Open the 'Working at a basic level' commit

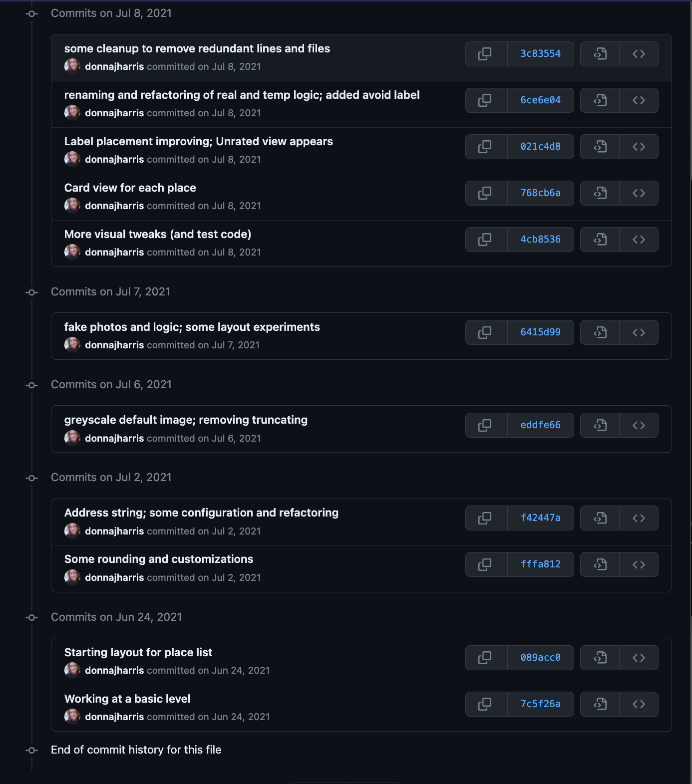point(127,699)
